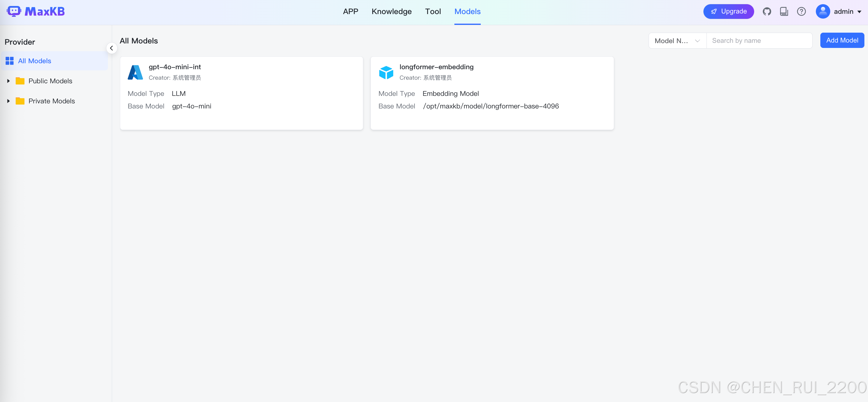Click the Private Models folder icon
The width and height of the screenshot is (868, 402).
pyautogui.click(x=20, y=101)
